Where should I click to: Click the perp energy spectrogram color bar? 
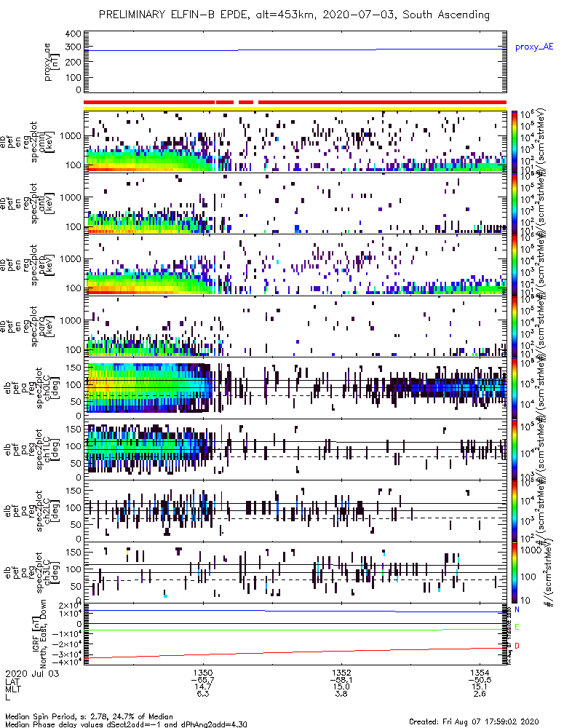pos(513,264)
